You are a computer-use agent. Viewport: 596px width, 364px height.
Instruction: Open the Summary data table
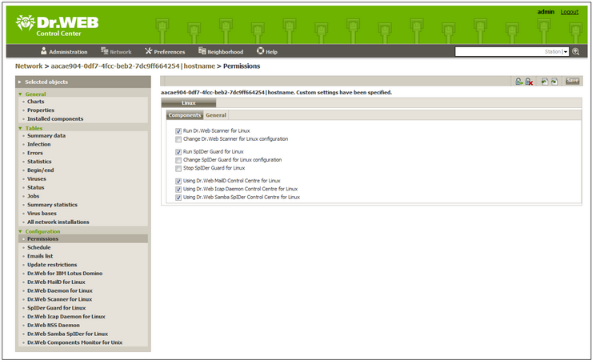46,136
